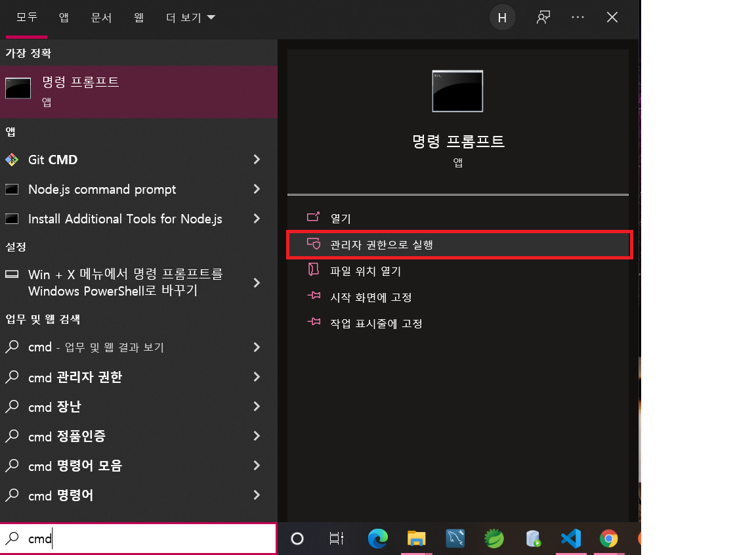This screenshot has height=555, width=756.
Task: Click the 파일 위치 열기 folder icon
Action: [314, 269]
